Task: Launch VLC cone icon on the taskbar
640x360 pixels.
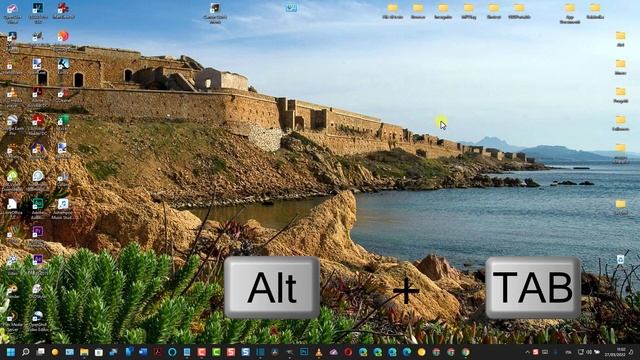Action: [319, 352]
